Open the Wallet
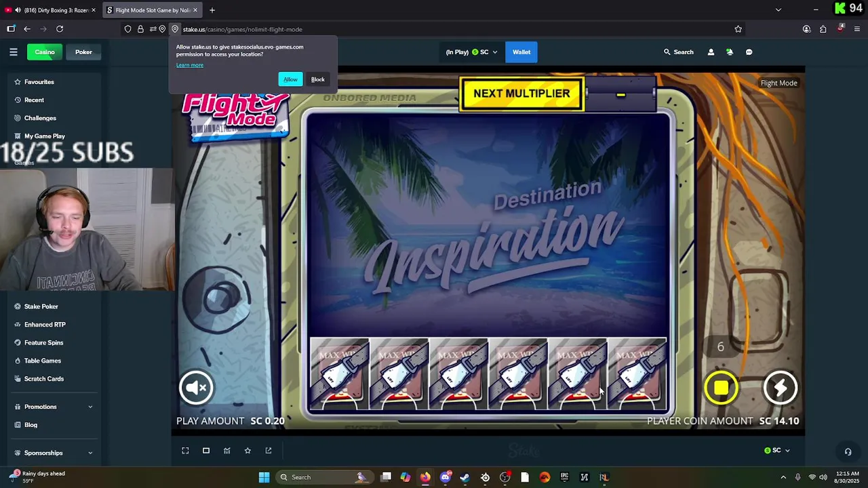Viewport: 868px width, 488px height. click(x=521, y=52)
